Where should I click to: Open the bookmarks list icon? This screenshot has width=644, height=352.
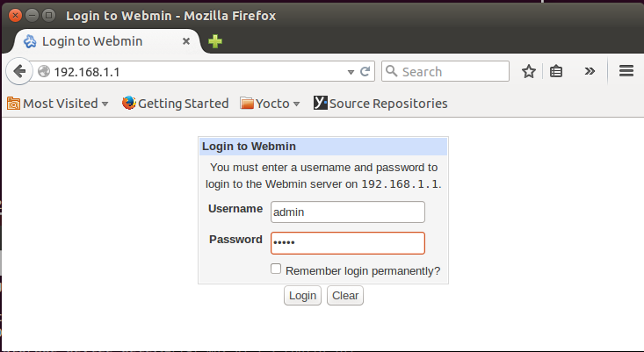556,72
